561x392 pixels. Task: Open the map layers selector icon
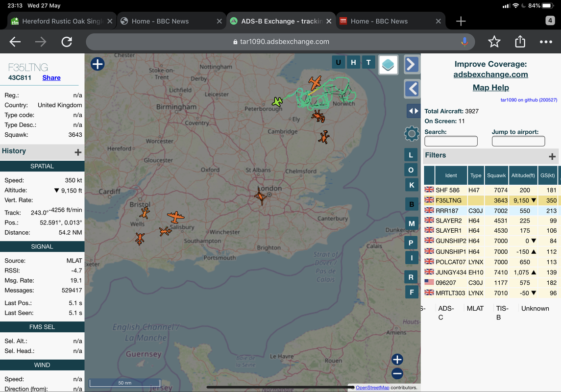(x=388, y=65)
